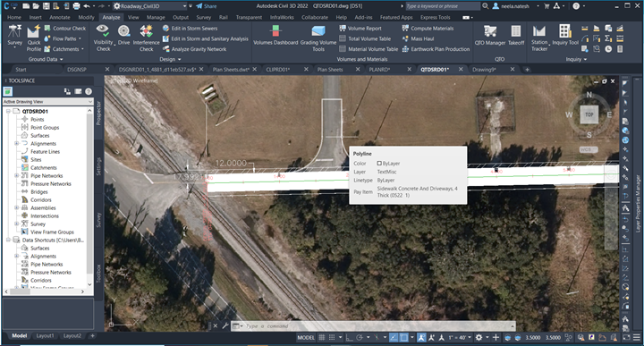Select Corridors under QTDSRD01 in Prospector
This screenshot has height=346, width=644.
pos(41,200)
